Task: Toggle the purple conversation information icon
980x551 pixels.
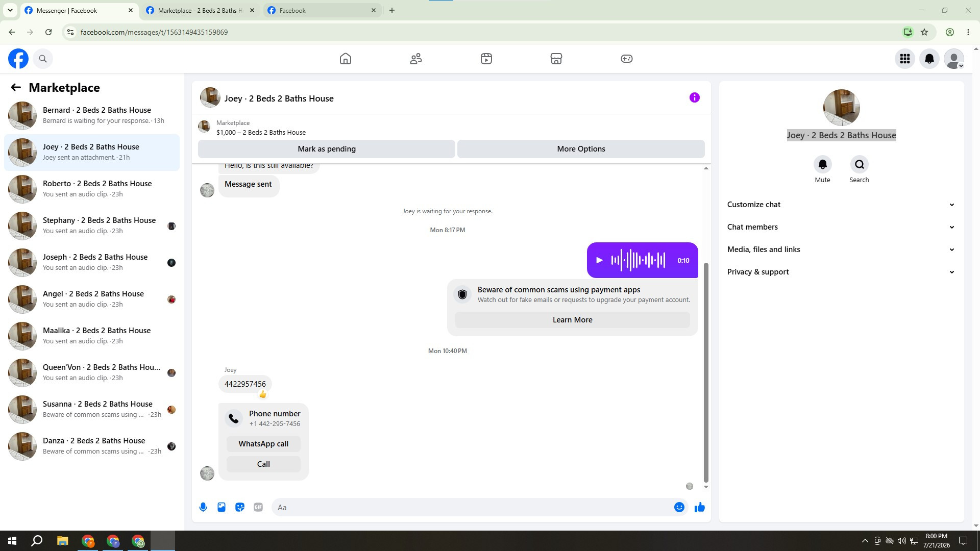Action: (x=695, y=97)
